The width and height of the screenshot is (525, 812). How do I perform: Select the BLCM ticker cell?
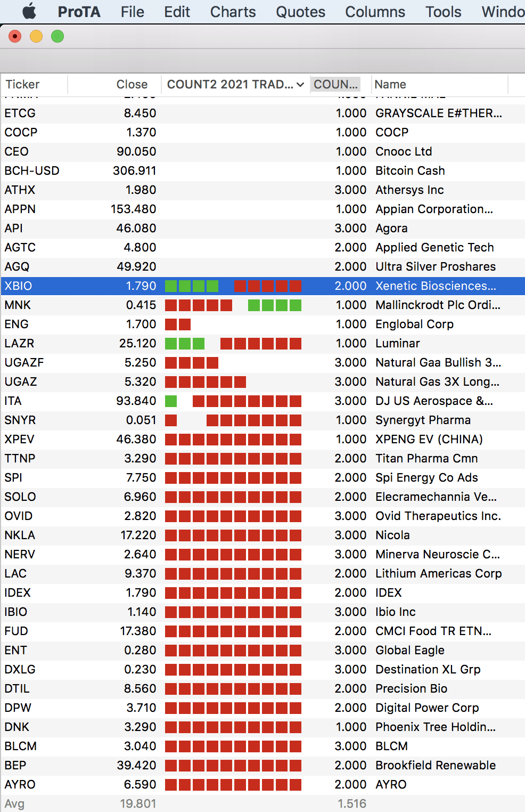20,746
